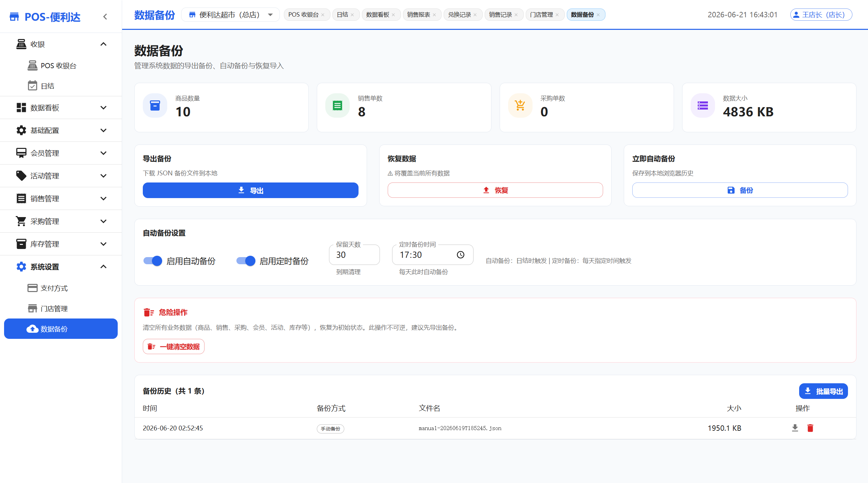Click the 商品数量 archive box icon
Viewport: 868px width, 483px height.
(155, 105)
